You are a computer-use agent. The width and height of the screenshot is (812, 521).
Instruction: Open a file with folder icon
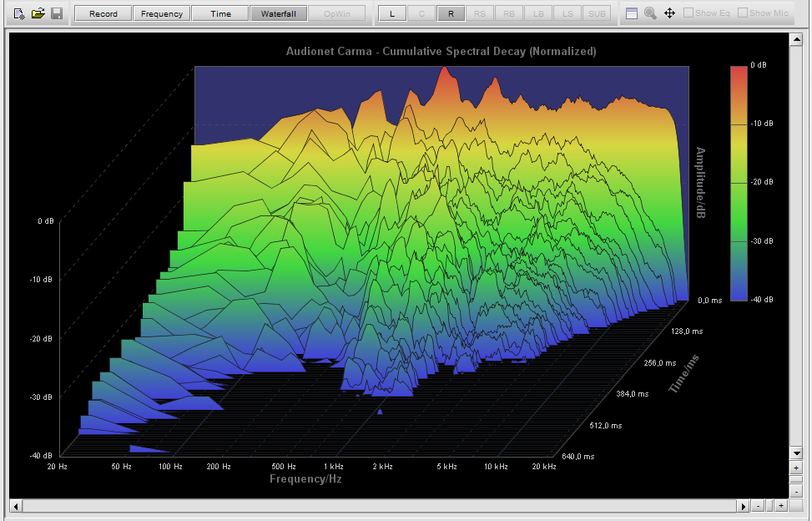click(38, 13)
